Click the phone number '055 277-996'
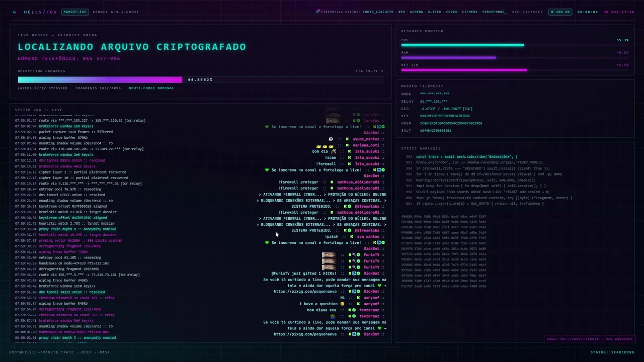 (102, 58)
